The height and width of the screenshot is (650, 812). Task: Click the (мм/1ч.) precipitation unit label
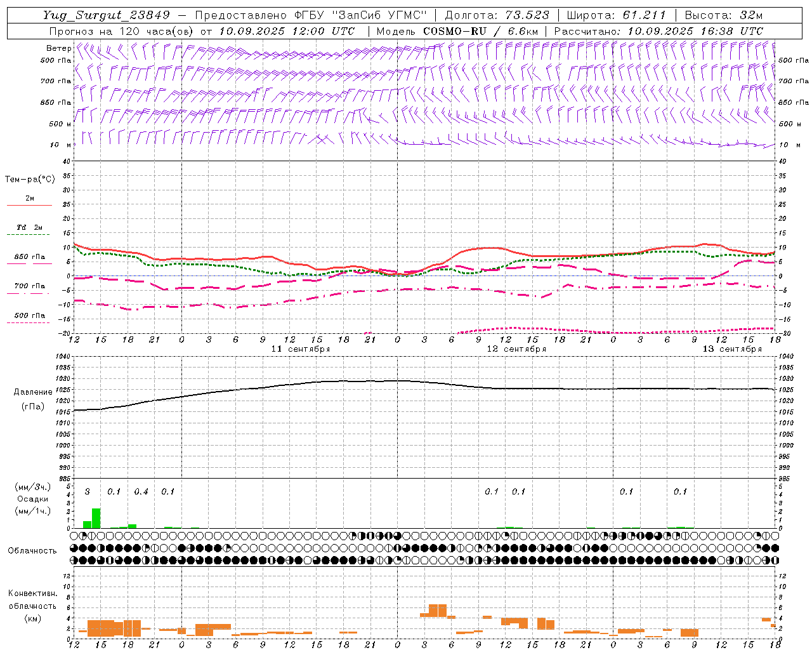[33, 510]
